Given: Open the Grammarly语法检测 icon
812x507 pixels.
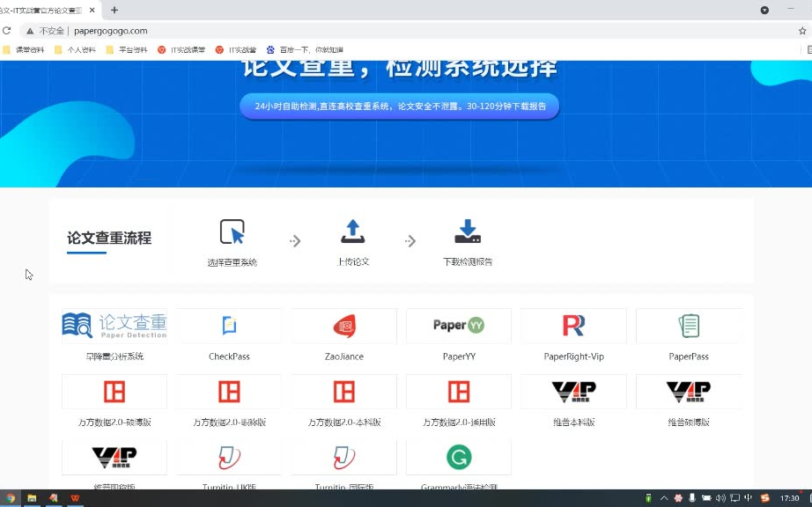Looking at the screenshot, I should click(x=458, y=457).
